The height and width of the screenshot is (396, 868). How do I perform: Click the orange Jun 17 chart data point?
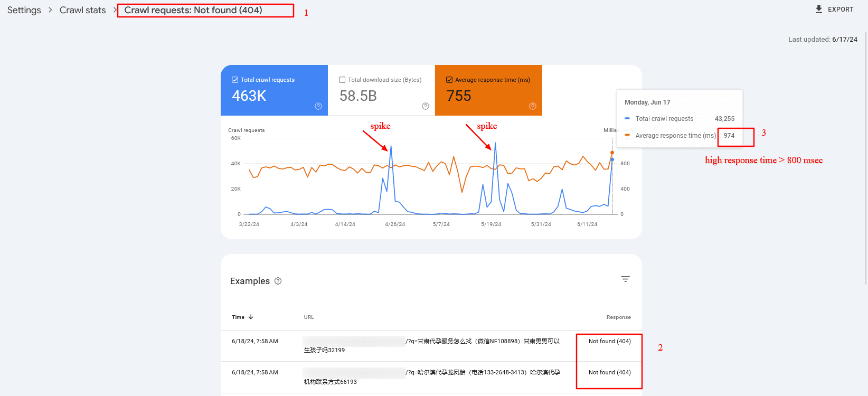tap(612, 153)
